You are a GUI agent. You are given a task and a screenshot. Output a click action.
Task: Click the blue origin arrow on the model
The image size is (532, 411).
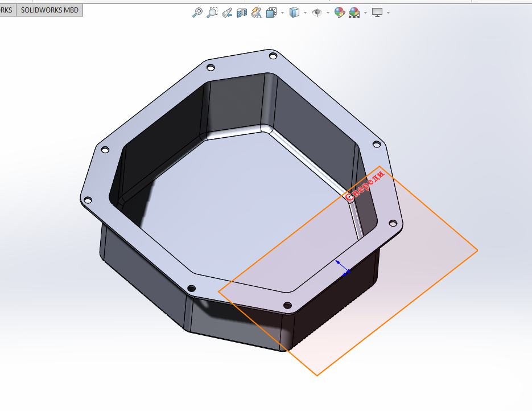[x=342, y=266]
